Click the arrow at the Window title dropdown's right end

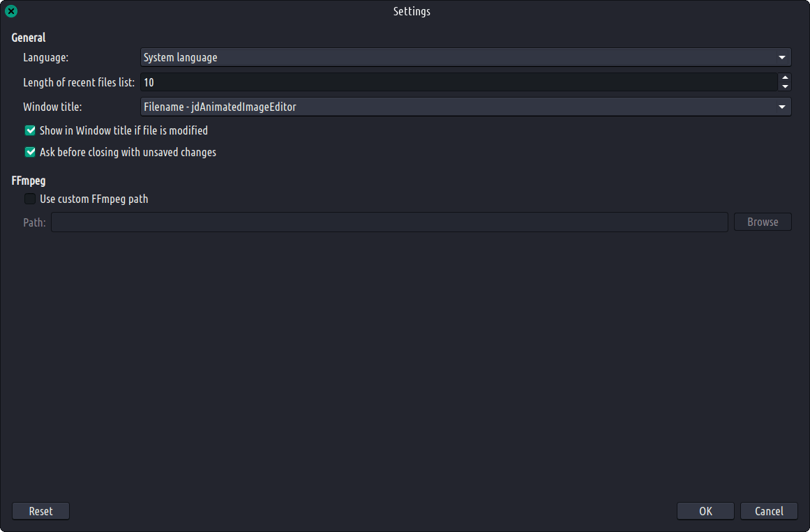click(781, 107)
